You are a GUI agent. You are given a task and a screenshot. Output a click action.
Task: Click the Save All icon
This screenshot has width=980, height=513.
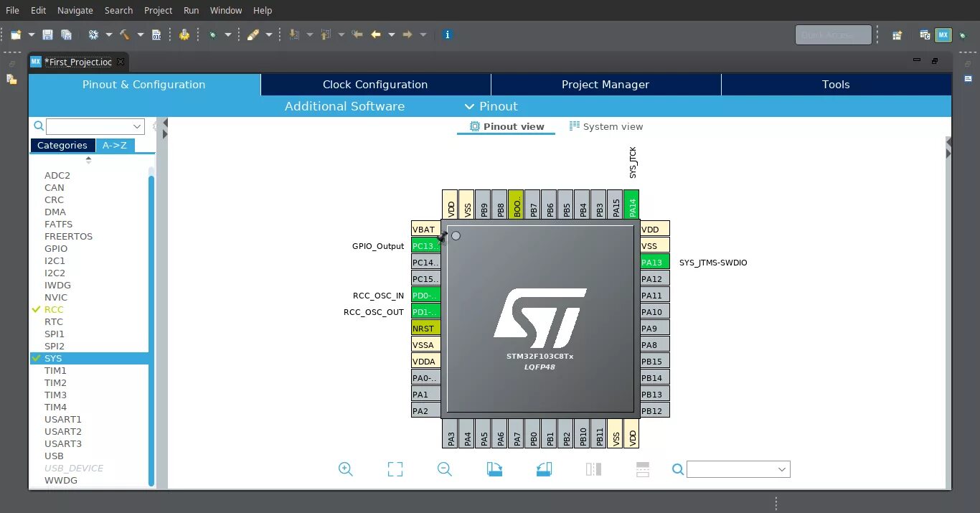coord(66,34)
